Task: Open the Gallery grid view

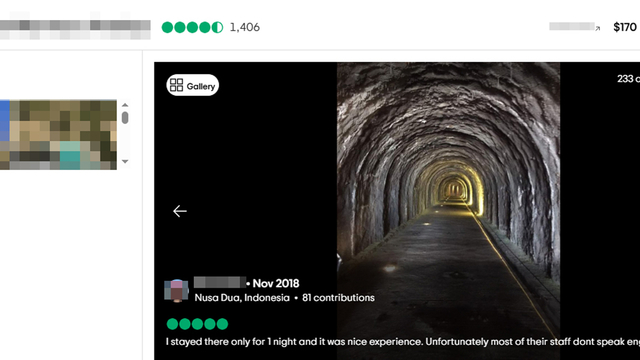Action: pos(192,85)
